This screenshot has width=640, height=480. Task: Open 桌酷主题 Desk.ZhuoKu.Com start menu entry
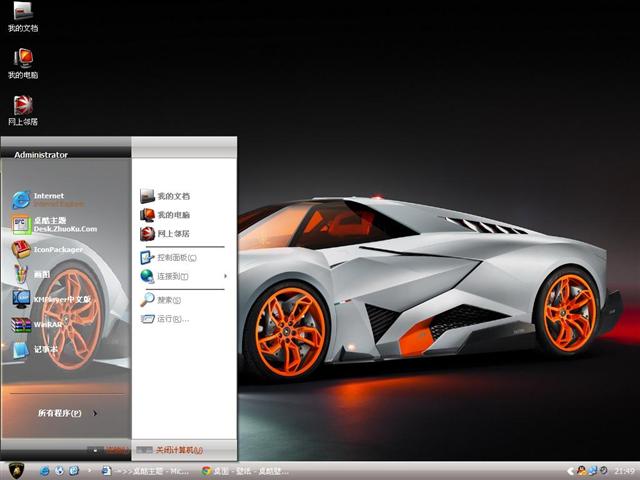pos(55,224)
